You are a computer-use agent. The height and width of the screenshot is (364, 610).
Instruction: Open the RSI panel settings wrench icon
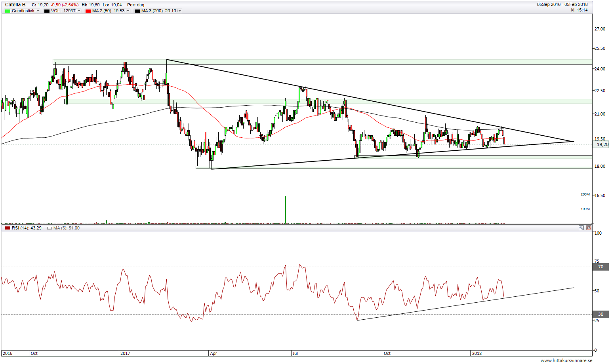click(x=581, y=228)
